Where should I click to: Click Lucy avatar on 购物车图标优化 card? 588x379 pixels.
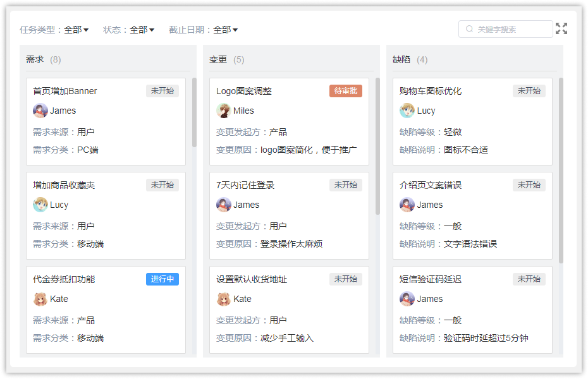[x=407, y=111]
